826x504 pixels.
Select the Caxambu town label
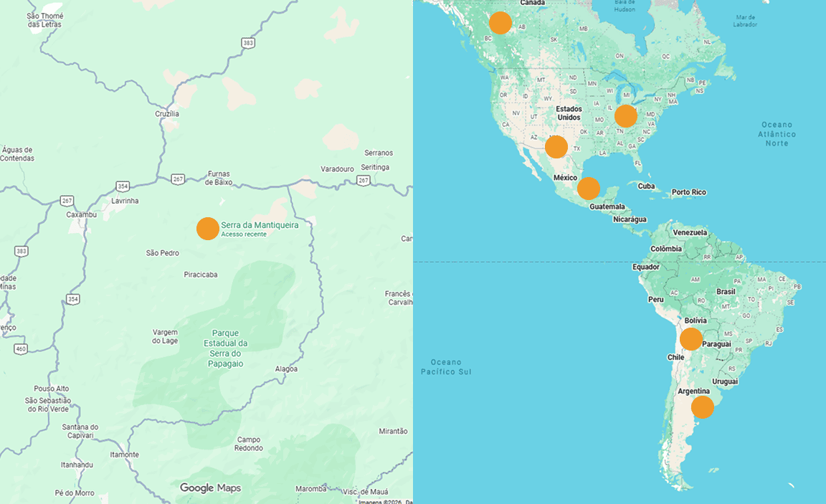(82, 214)
